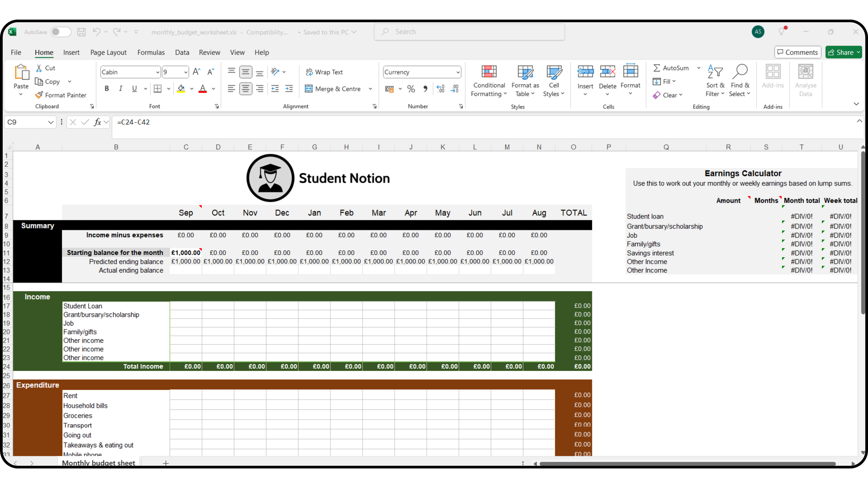Toggle Wrap Text for selected cell

coord(324,72)
